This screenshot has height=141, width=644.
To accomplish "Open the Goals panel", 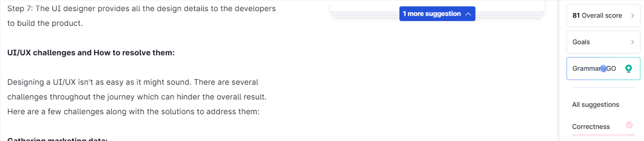I will 603,42.
